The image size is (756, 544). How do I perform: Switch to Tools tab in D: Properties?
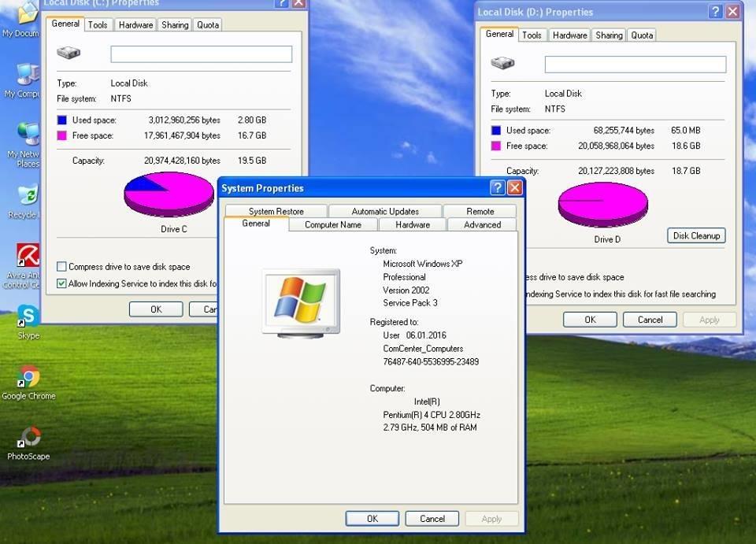tap(532, 35)
